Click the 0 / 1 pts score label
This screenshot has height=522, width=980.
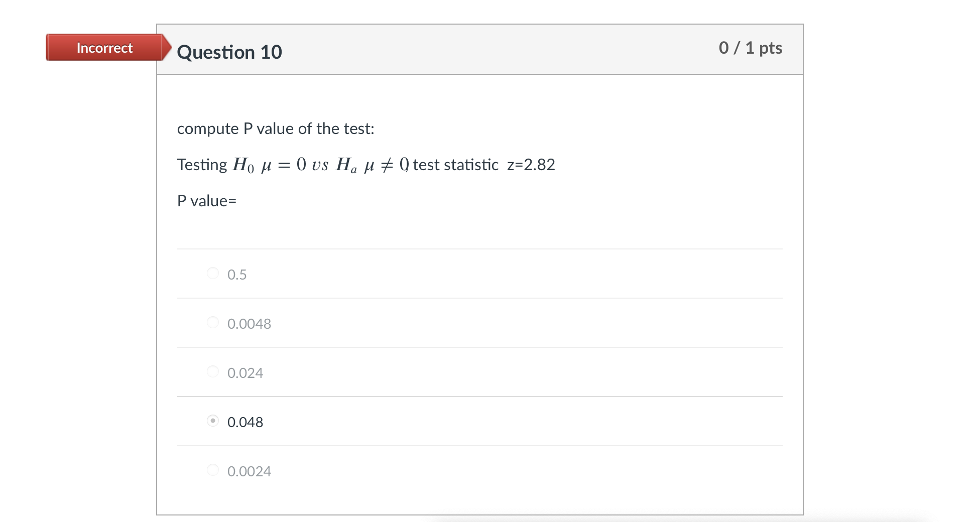point(750,48)
